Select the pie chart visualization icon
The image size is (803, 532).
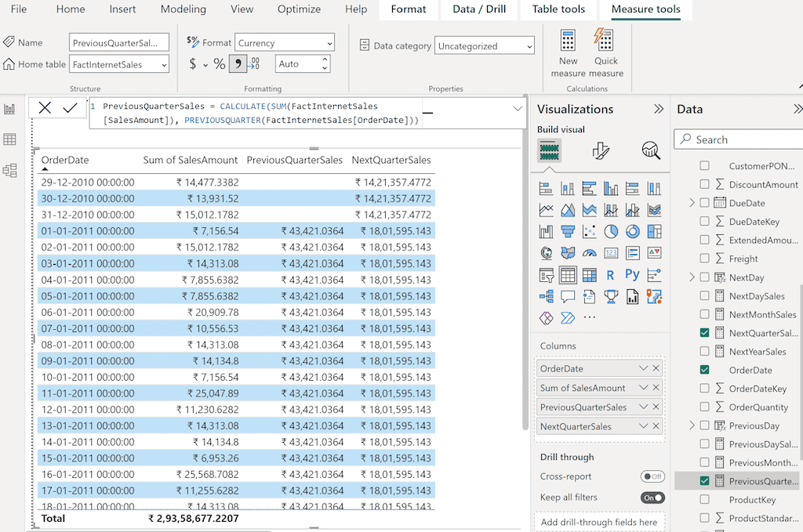coord(609,231)
